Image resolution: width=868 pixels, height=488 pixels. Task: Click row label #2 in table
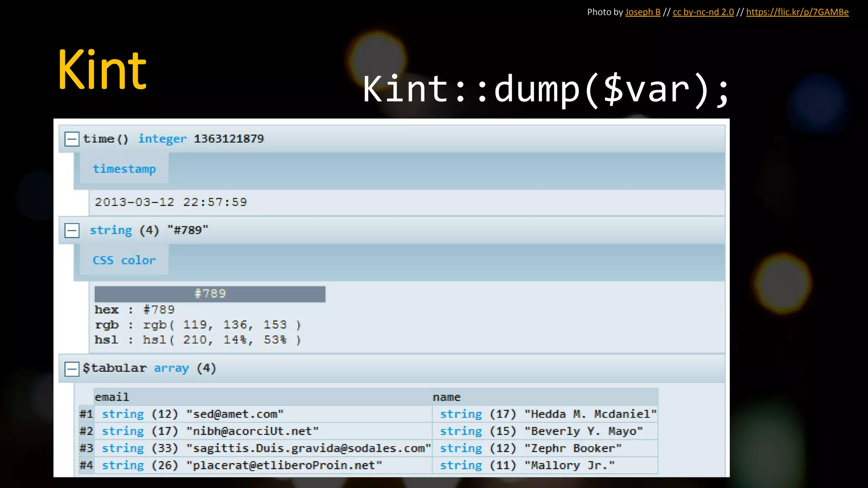[x=86, y=431]
